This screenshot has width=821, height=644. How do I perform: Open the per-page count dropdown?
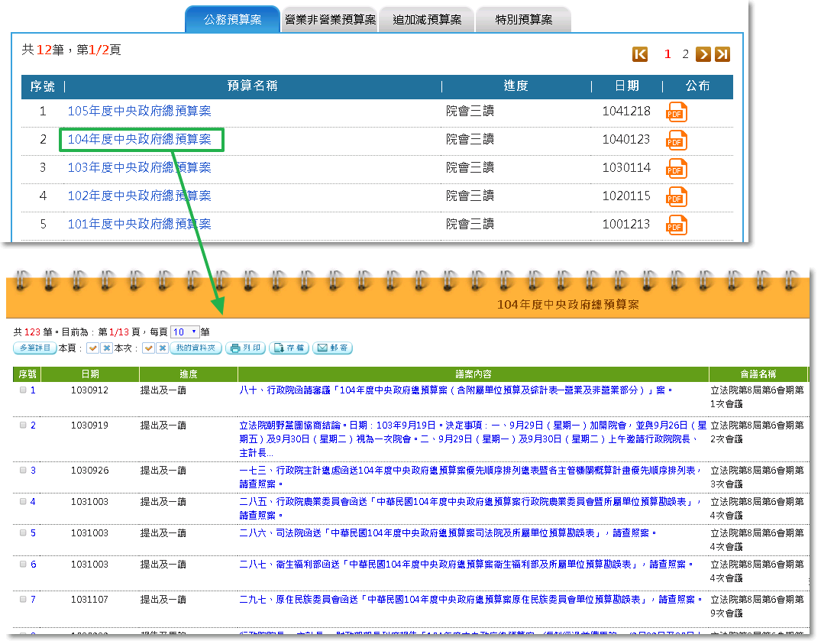pyautogui.click(x=185, y=332)
